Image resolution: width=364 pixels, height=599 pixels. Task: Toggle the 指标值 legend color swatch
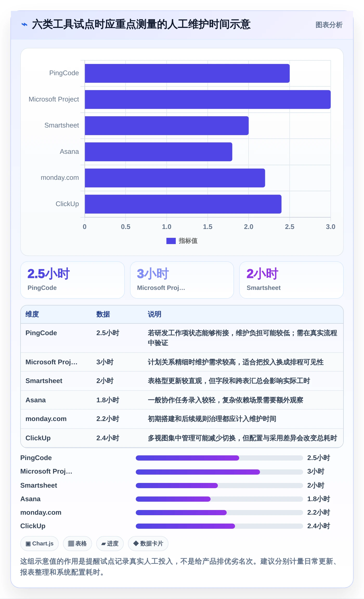coord(171,241)
